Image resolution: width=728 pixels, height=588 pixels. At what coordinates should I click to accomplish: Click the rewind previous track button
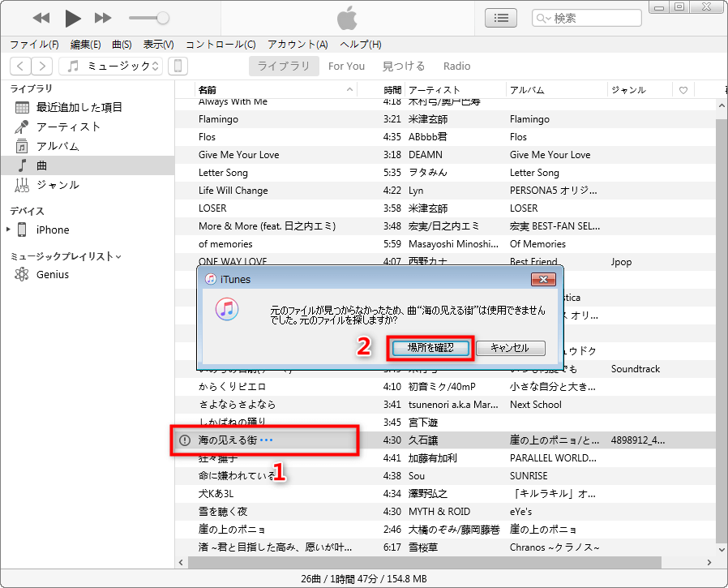41,18
